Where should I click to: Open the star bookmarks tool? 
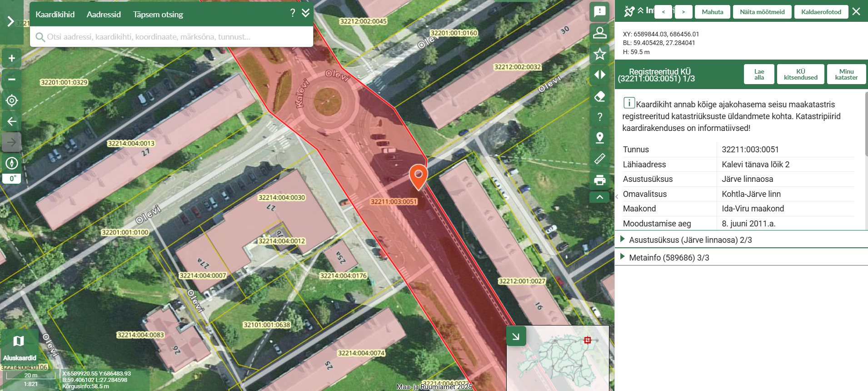[599, 54]
